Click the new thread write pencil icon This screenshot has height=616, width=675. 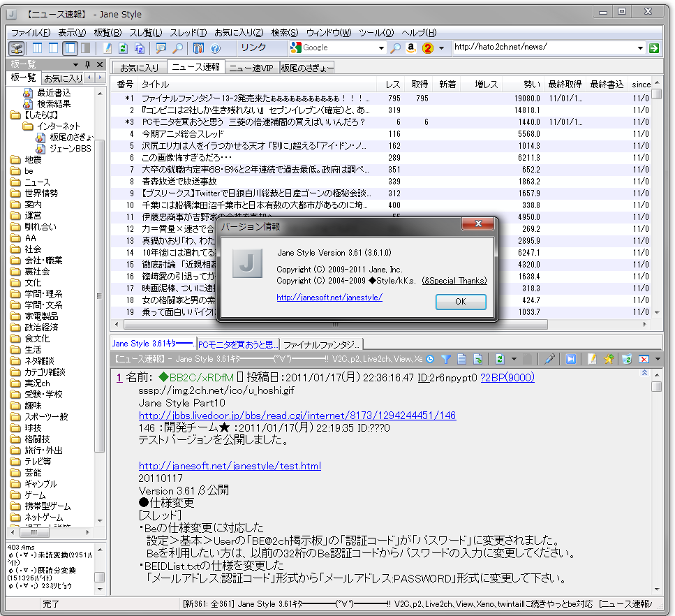click(107, 48)
